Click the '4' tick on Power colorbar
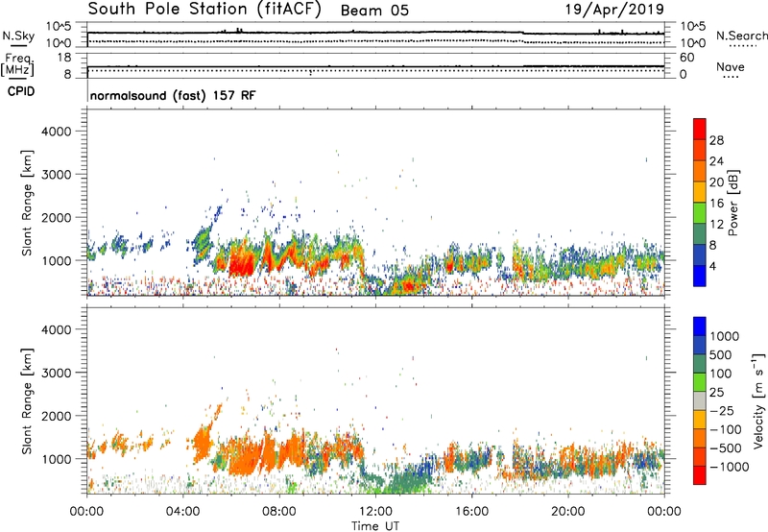 coord(713,266)
